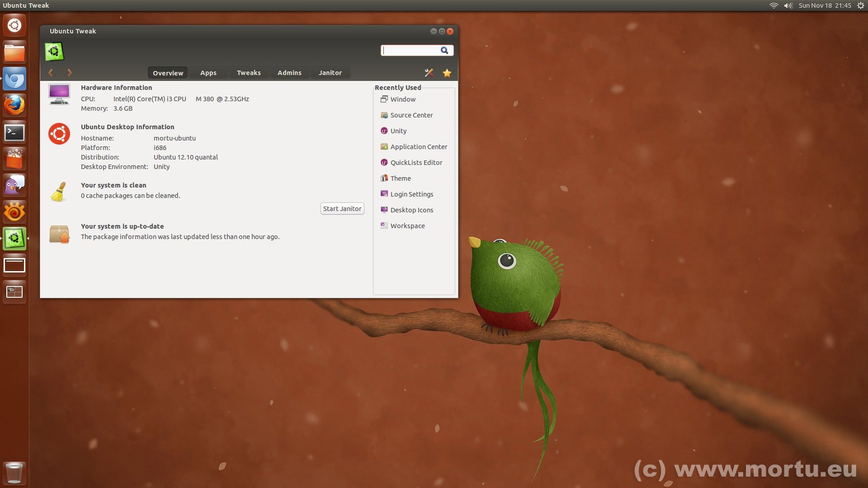Open QuickLists Editor from Recently Used
This screenshot has height=488, width=868.
416,163
